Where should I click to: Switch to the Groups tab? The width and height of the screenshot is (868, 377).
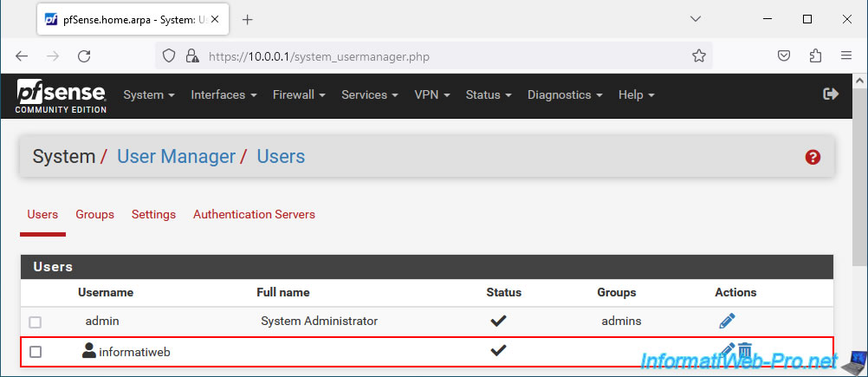94,214
